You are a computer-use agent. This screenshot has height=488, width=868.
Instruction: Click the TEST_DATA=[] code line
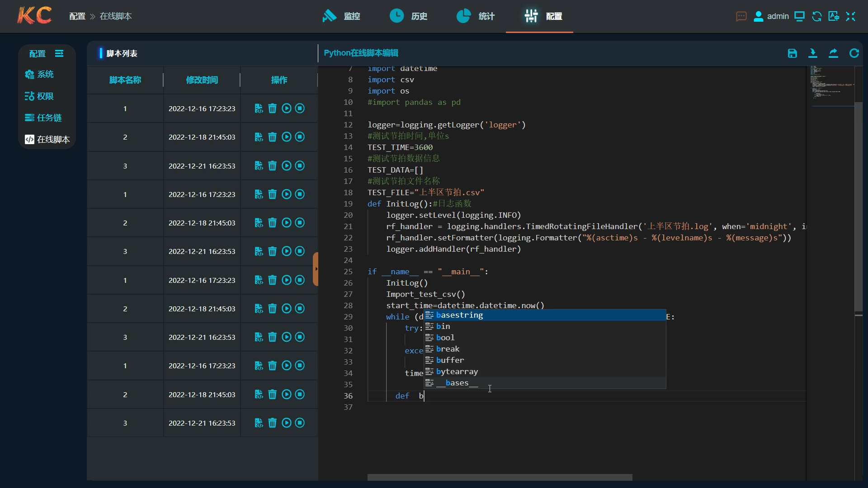(396, 170)
